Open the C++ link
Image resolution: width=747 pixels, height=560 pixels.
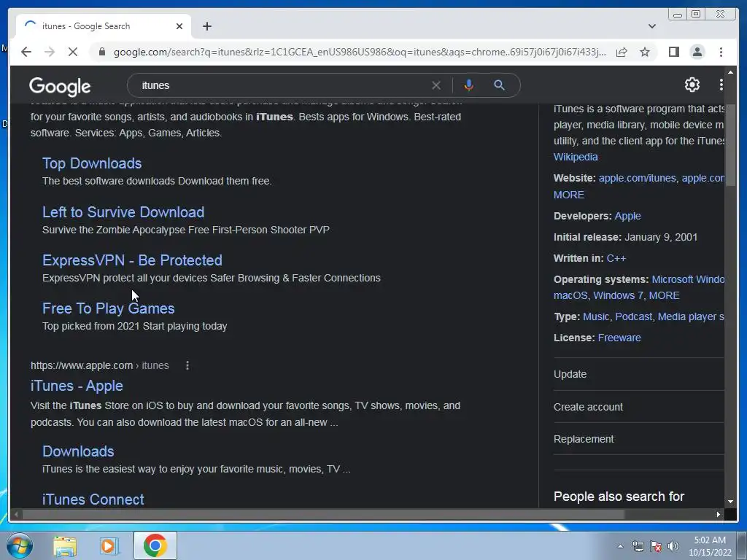[x=616, y=258]
